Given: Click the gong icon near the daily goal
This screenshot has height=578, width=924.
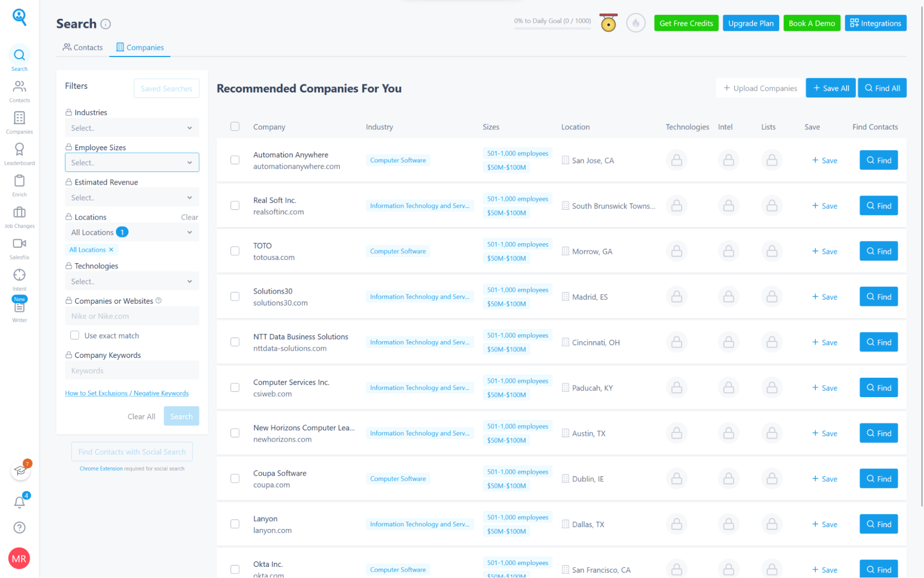Looking at the screenshot, I should pyautogui.click(x=608, y=23).
